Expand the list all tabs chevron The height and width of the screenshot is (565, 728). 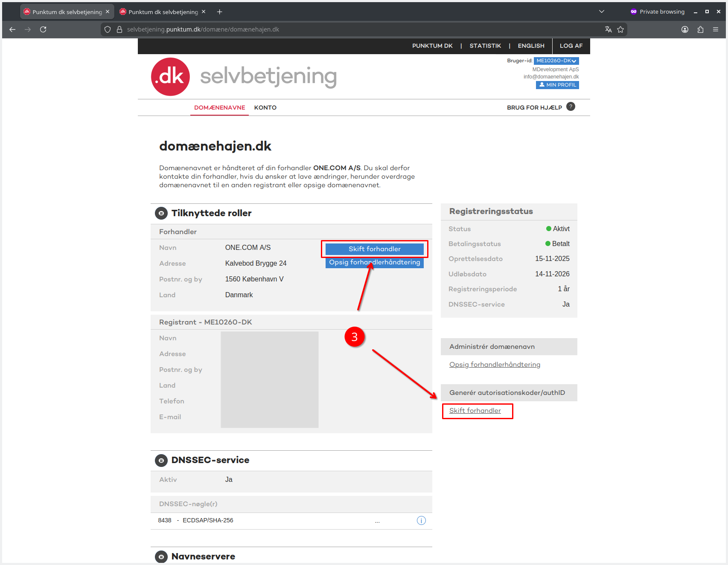[x=602, y=12]
